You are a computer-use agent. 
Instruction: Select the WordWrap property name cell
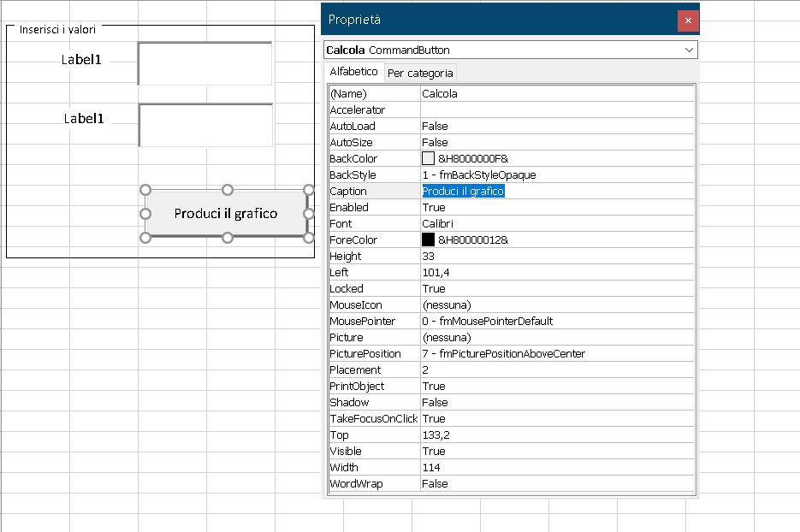[x=375, y=484]
